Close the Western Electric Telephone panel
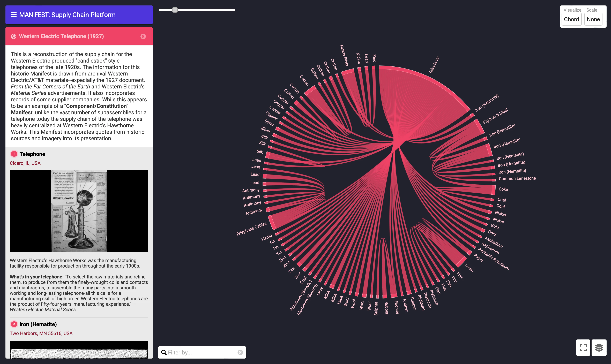The image size is (611, 364). pos(143,36)
